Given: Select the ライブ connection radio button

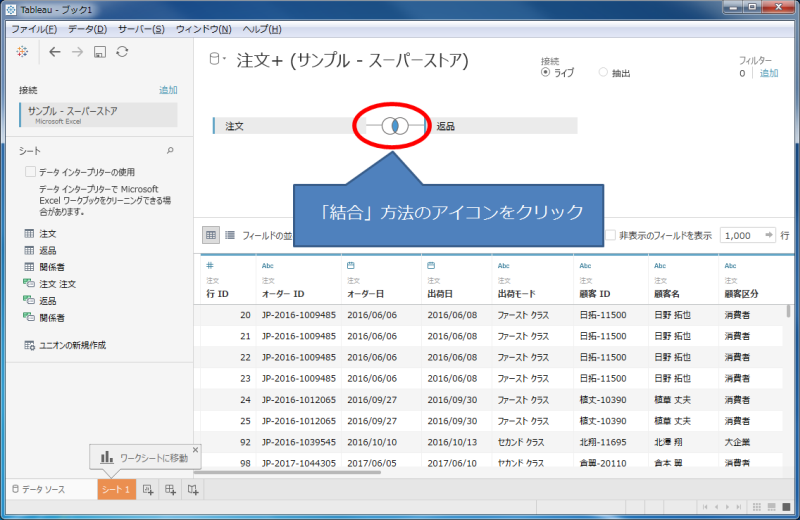Looking at the screenshot, I should point(545,72).
